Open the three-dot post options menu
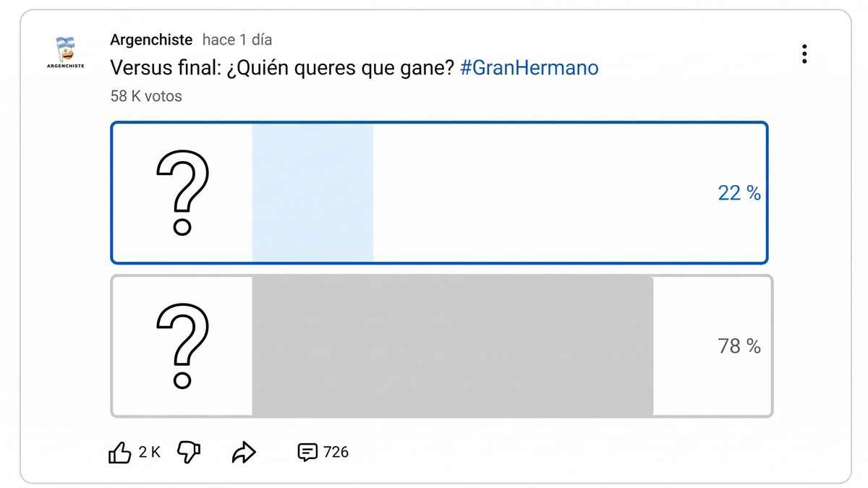This screenshot has height=488, width=868. tap(804, 54)
